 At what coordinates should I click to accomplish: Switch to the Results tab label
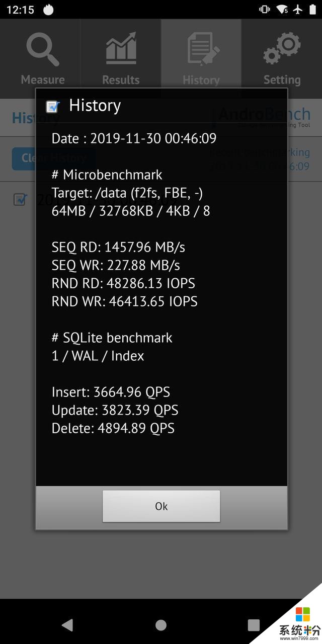click(x=121, y=80)
